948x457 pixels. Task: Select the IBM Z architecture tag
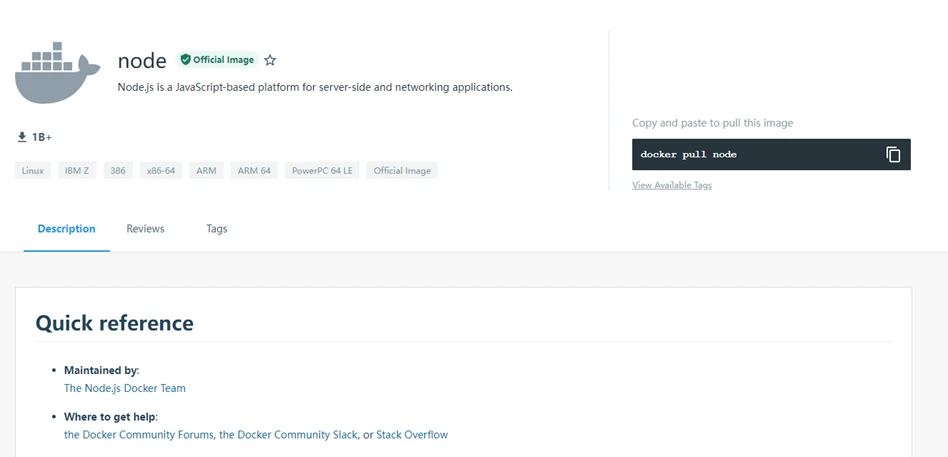[77, 171]
